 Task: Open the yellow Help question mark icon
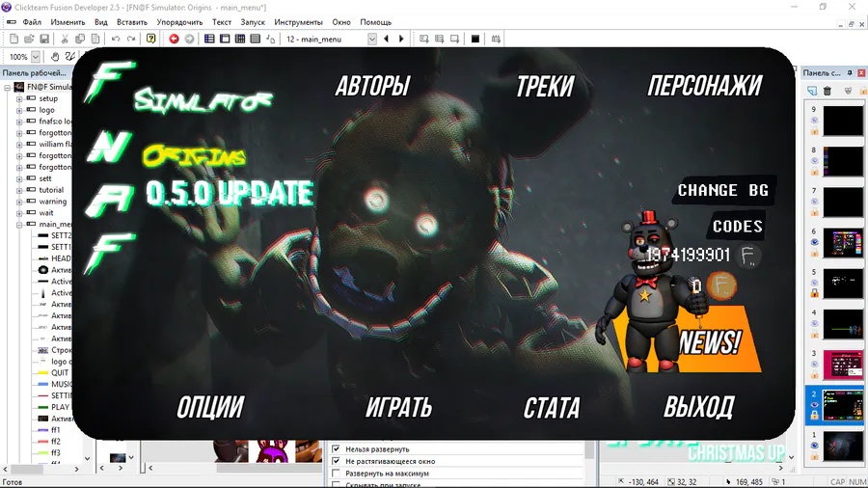click(x=151, y=39)
